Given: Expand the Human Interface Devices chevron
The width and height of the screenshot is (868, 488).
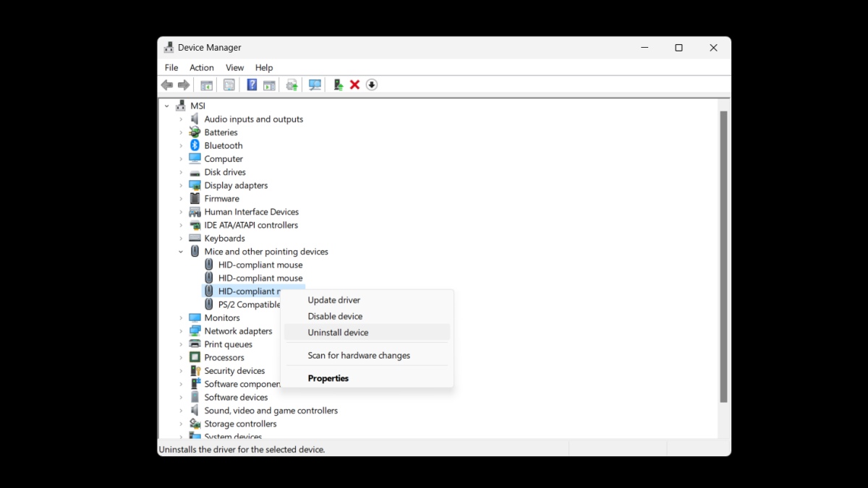Looking at the screenshot, I should click(181, 212).
